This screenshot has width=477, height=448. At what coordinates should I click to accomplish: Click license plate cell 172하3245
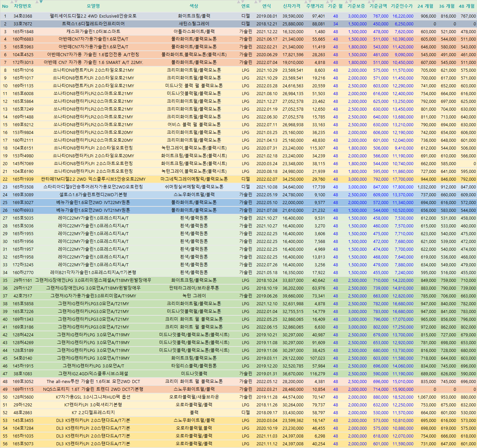[x=23, y=265]
